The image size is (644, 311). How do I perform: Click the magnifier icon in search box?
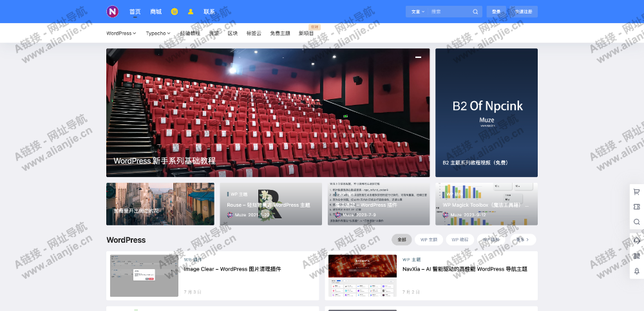[475, 12]
